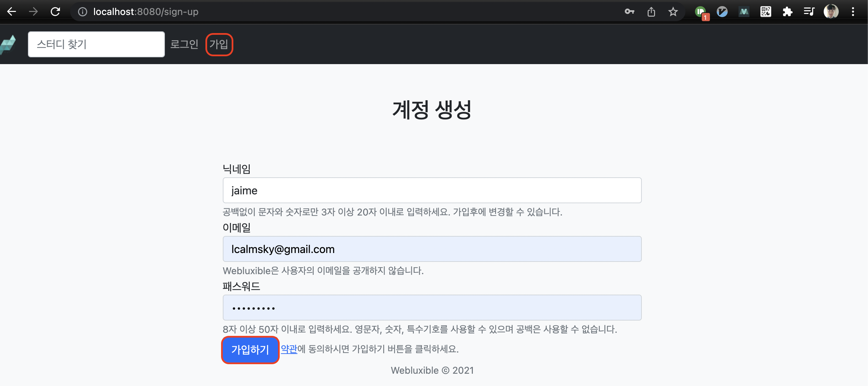The width and height of the screenshot is (868, 386).
Task: Open the QR code extension
Action: point(765,12)
